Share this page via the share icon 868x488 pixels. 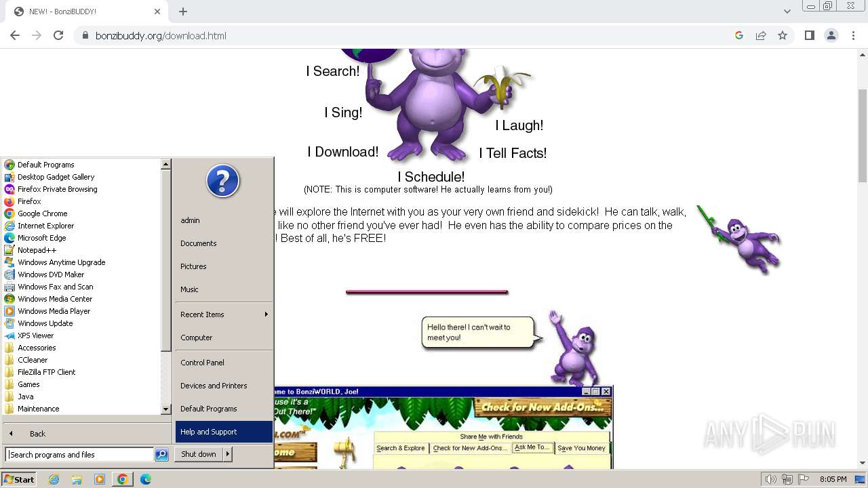[x=761, y=35]
